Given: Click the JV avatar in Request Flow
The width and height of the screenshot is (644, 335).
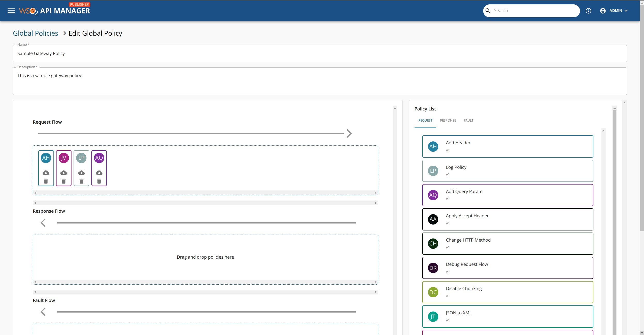Looking at the screenshot, I should 64,158.
